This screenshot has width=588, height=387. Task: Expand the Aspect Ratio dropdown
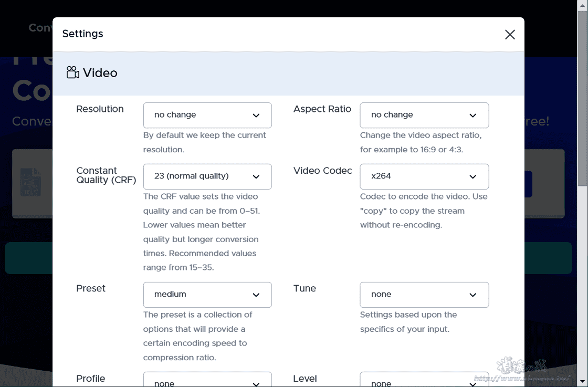(x=424, y=115)
